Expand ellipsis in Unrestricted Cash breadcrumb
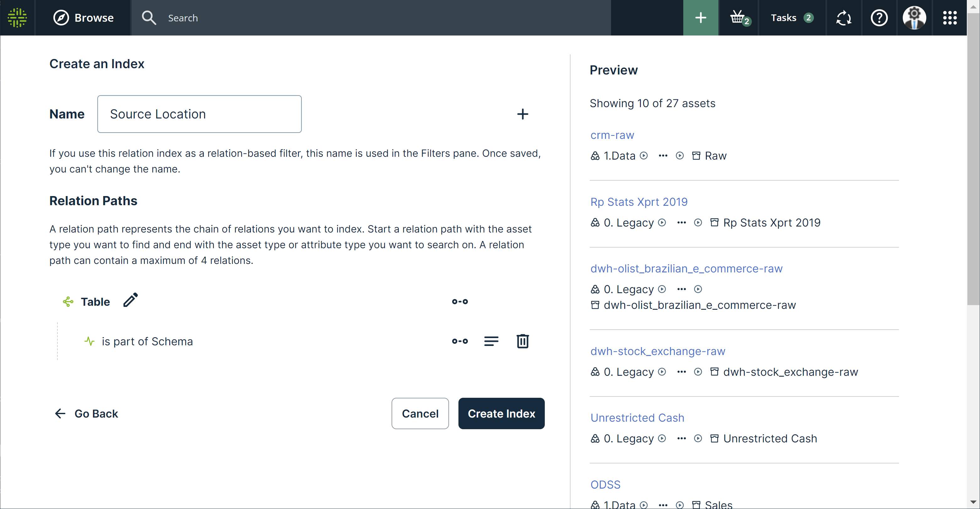The image size is (980, 509). tap(681, 439)
